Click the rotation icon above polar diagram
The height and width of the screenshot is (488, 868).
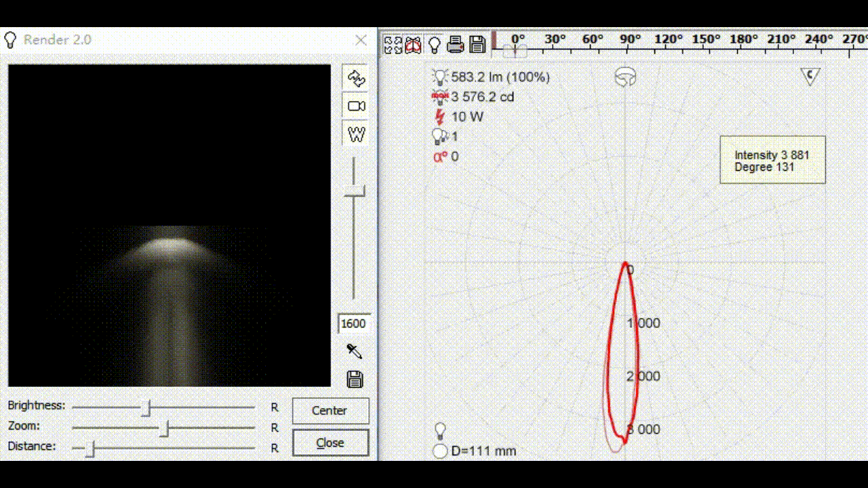click(x=625, y=77)
